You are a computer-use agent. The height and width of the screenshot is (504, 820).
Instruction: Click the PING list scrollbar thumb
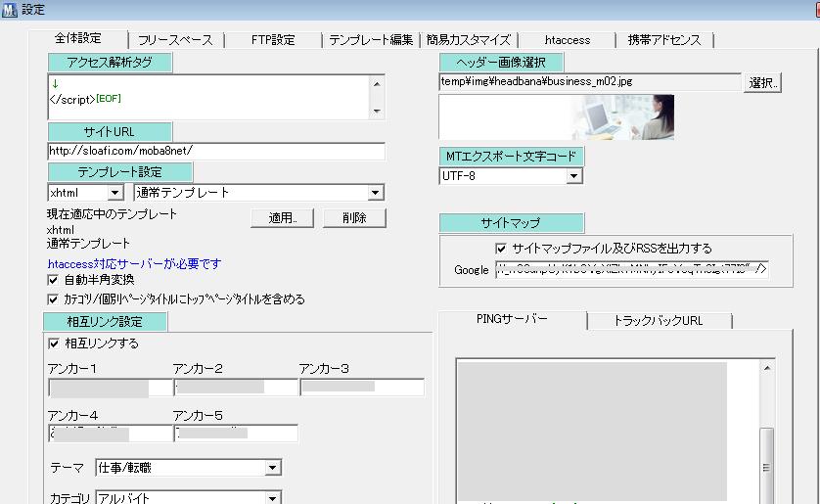(x=766, y=465)
